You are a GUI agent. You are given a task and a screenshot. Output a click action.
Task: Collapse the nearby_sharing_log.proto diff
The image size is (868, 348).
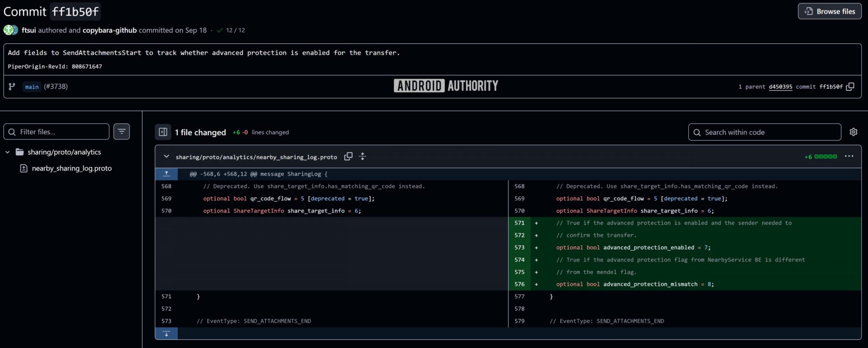click(x=166, y=157)
